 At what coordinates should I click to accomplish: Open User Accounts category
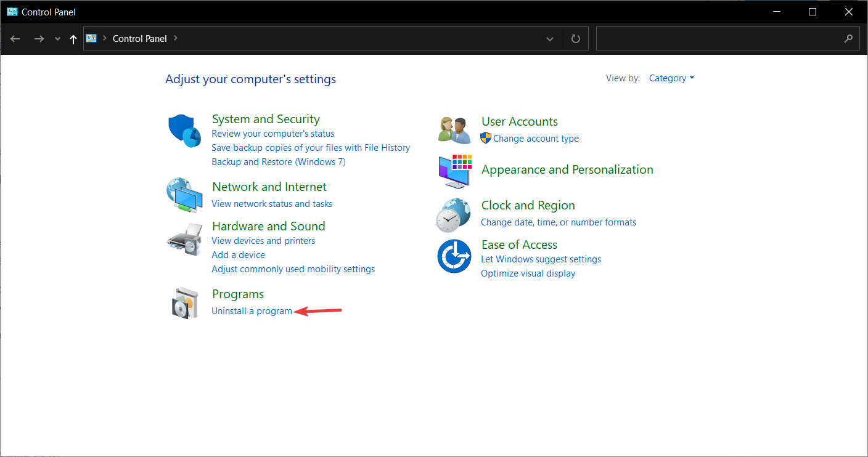coord(520,121)
